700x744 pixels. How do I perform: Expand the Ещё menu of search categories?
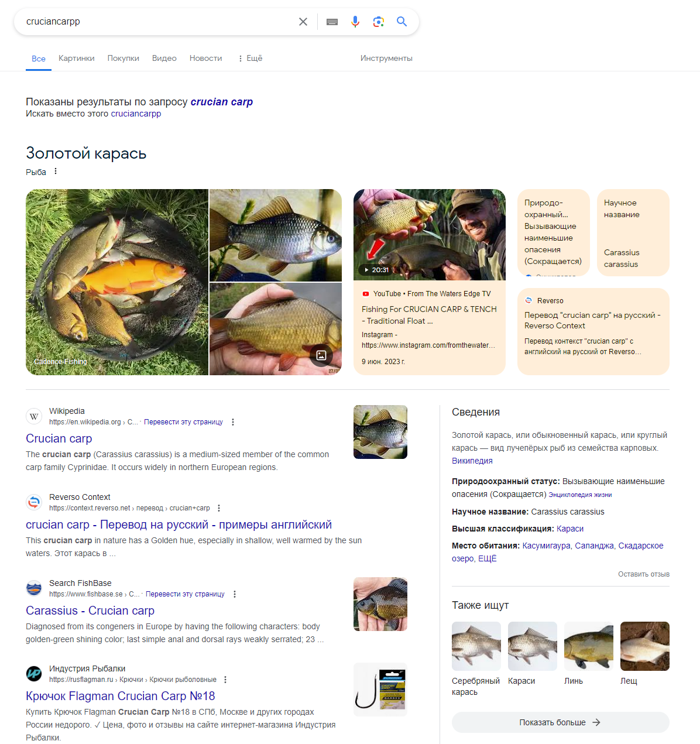tap(250, 59)
